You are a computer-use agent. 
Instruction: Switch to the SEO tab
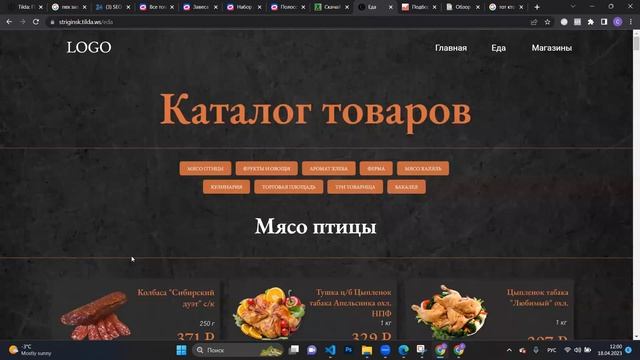112,7
